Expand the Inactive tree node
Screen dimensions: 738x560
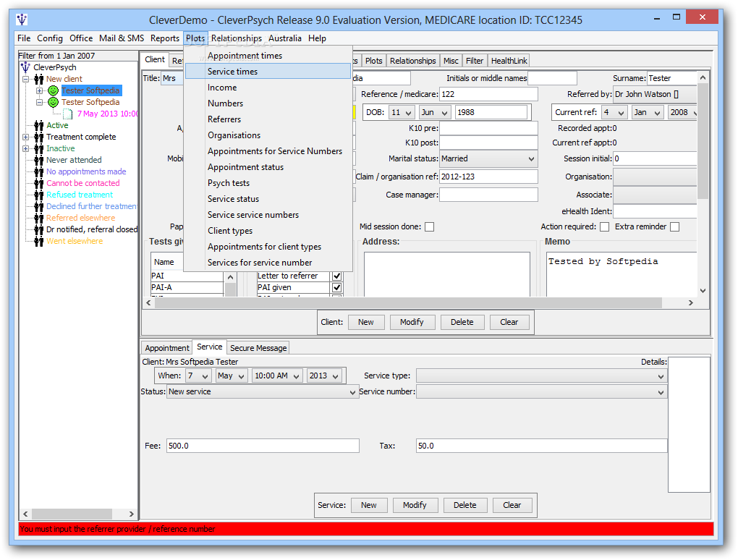click(26, 149)
